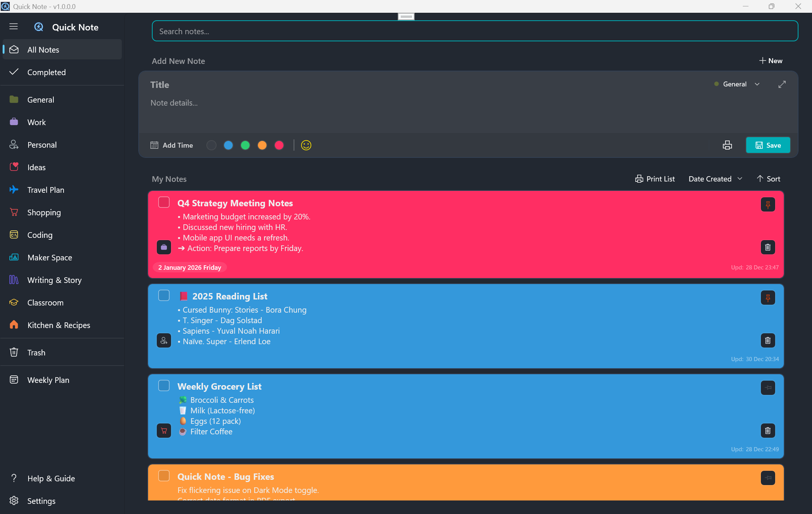
Task: Select the orange note color swatch
Action: point(262,145)
